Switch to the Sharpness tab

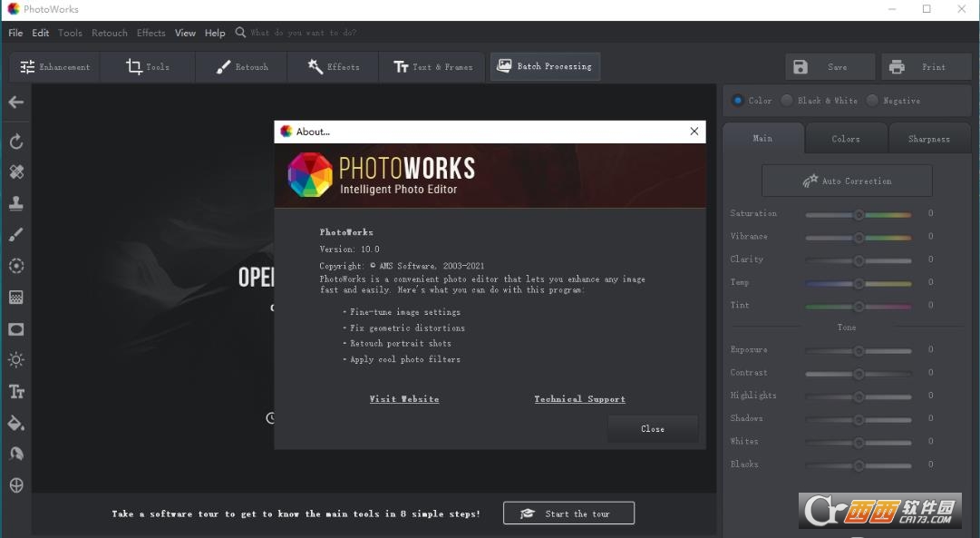929,139
